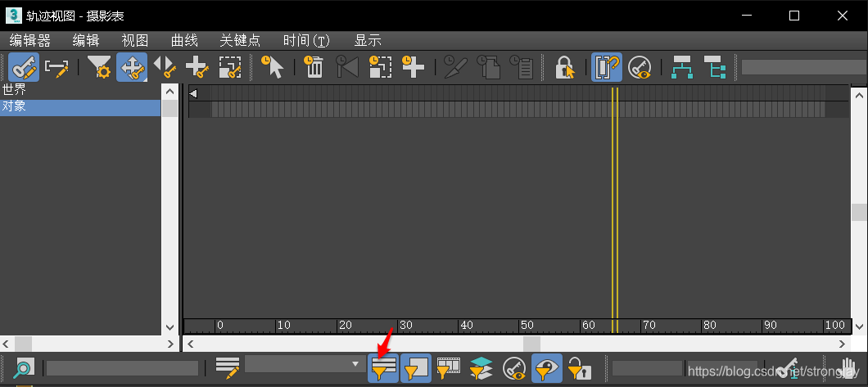Toggle Filter Keyable Tracks in bottom toolbar

513,368
